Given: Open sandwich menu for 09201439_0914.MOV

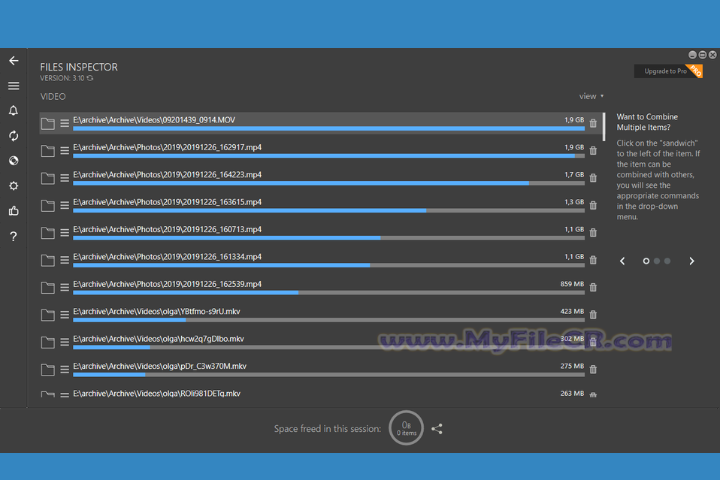Looking at the screenshot, I should click(65, 123).
